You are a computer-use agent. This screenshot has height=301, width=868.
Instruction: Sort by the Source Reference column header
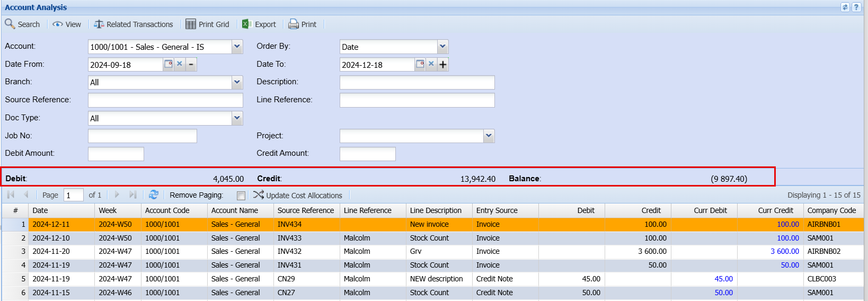tap(306, 210)
